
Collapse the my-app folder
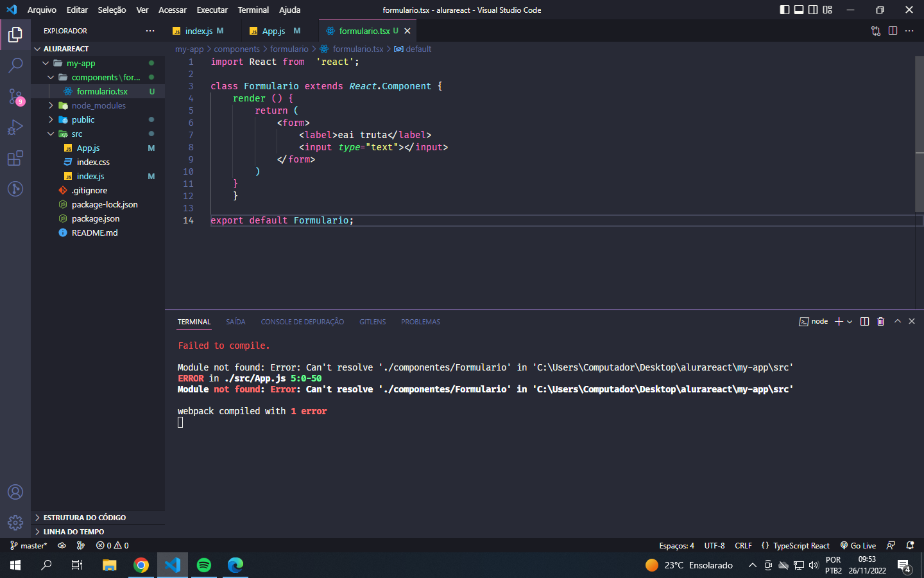(x=98, y=63)
